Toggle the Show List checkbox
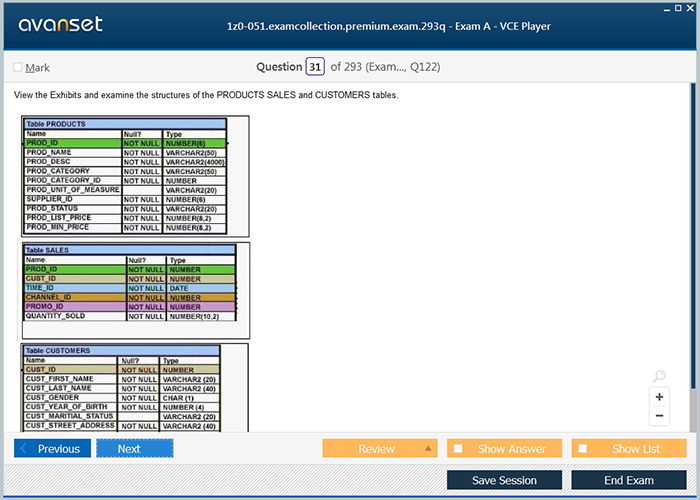 point(583,448)
